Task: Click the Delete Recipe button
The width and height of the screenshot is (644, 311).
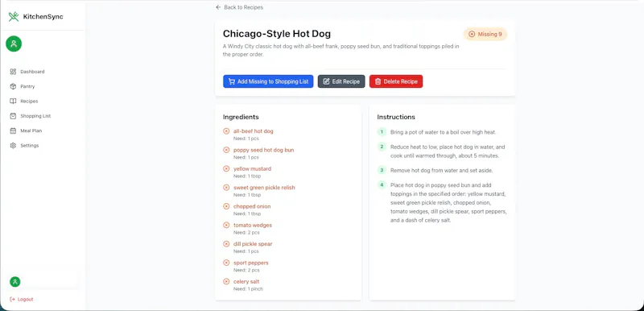Action: 396,81
